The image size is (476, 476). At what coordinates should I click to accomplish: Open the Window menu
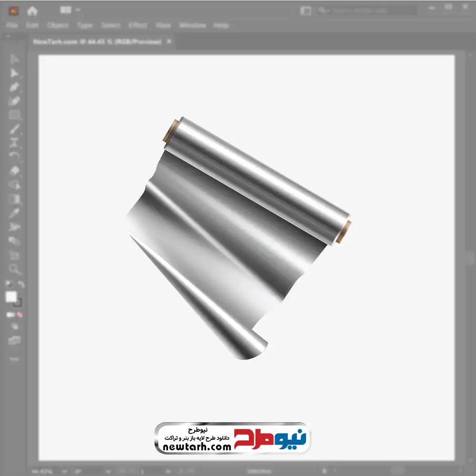(192, 25)
